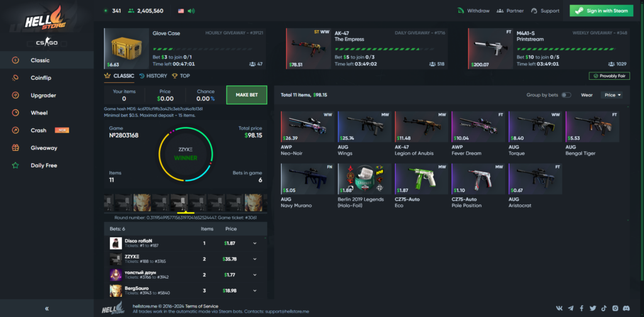This screenshot has width=644, height=317.
Task: Switch to the CLASSIC tab
Action: click(119, 75)
